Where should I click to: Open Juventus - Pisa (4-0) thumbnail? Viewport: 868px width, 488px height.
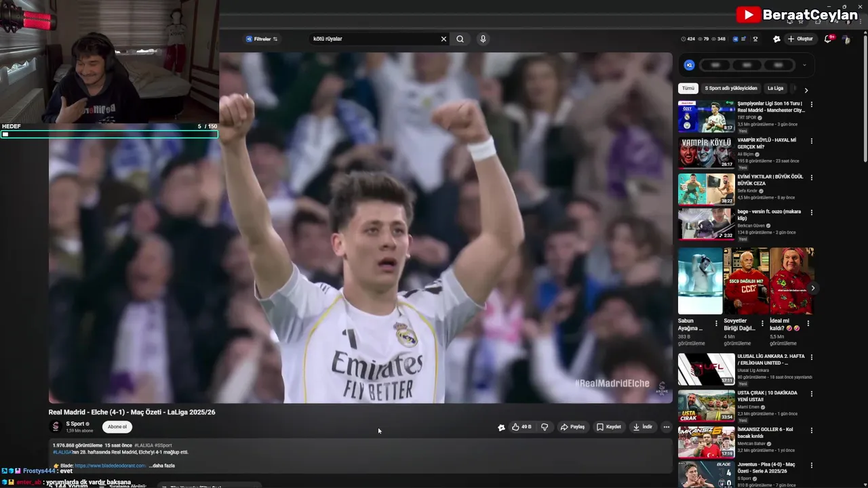coord(706,475)
